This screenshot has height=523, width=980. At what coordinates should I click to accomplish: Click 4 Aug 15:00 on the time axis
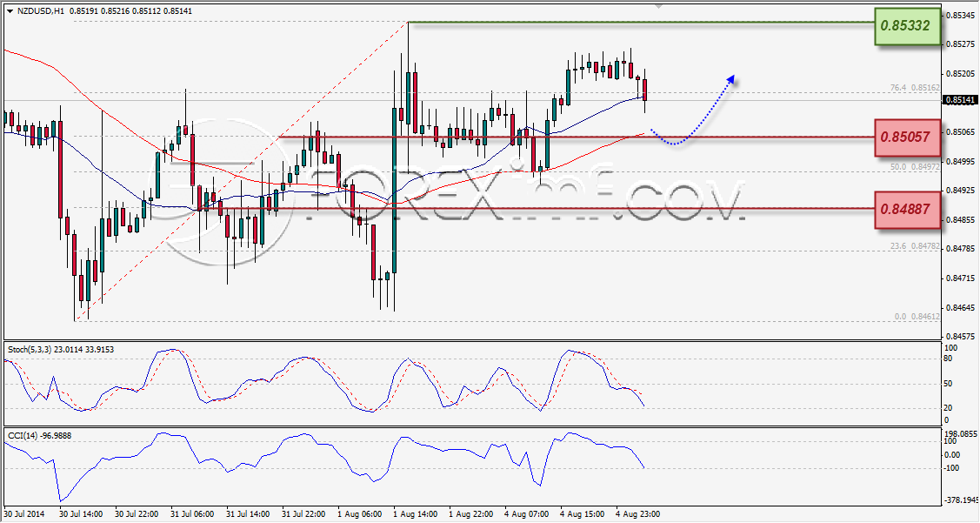583,514
